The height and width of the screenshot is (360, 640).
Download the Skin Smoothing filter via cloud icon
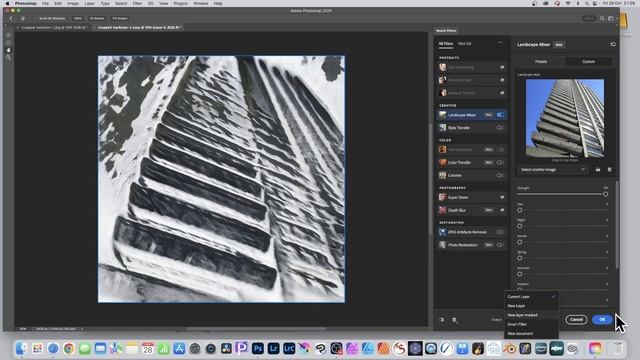[x=502, y=67]
